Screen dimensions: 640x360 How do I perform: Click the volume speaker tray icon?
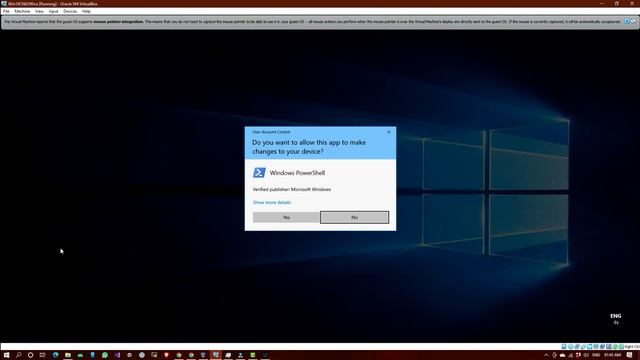point(586,355)
